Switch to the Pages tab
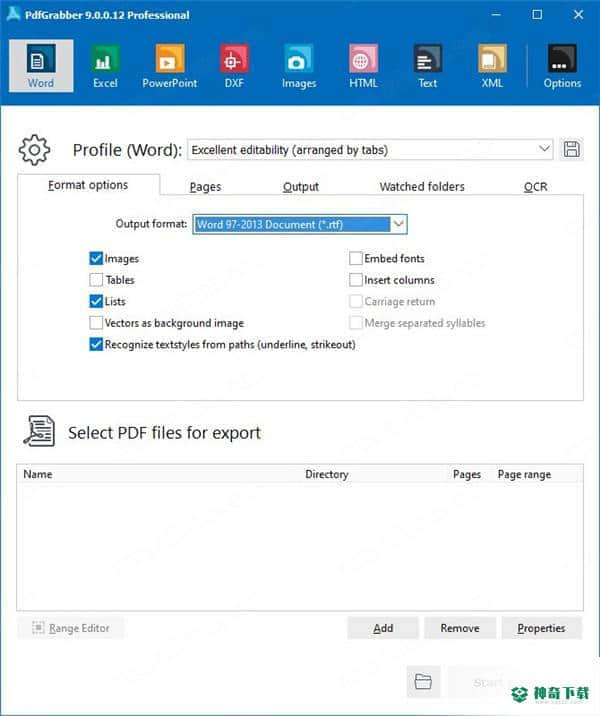This screenshot has width=600, height=716. (205, 187)
